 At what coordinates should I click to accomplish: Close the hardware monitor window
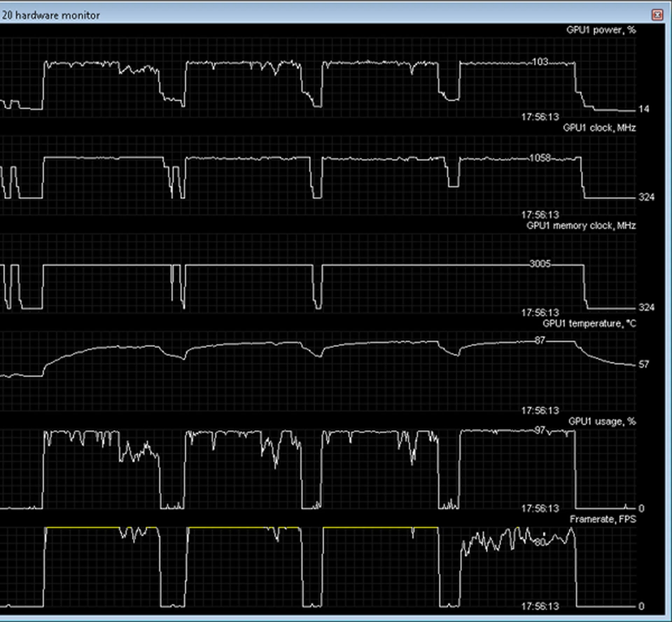[x=657, y=15]
